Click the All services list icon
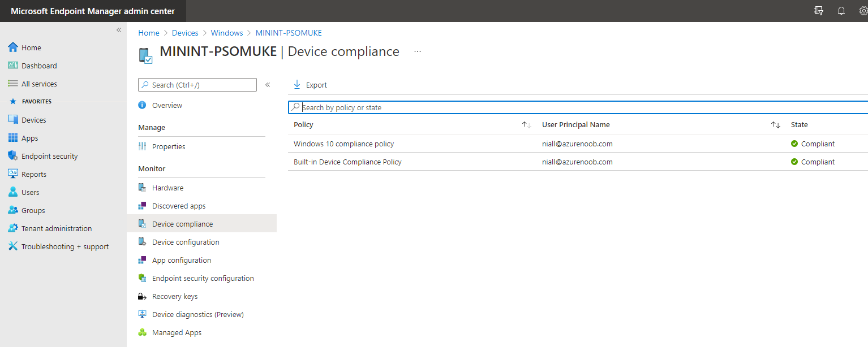This screenshot has height=347, width=868. [x=13, y=84]
